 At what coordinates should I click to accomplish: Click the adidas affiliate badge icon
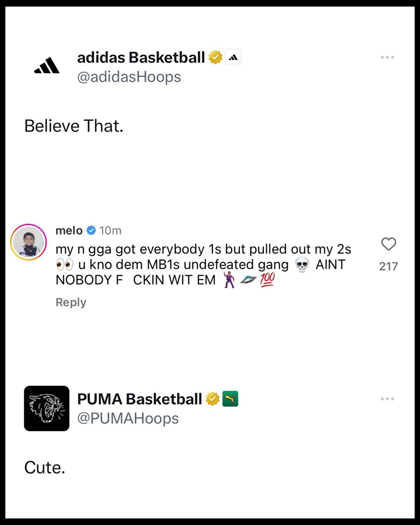coord(233,57)
